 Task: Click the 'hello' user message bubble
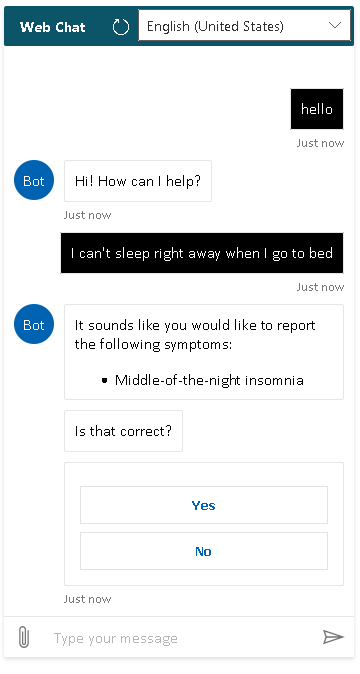click(317, 109)
